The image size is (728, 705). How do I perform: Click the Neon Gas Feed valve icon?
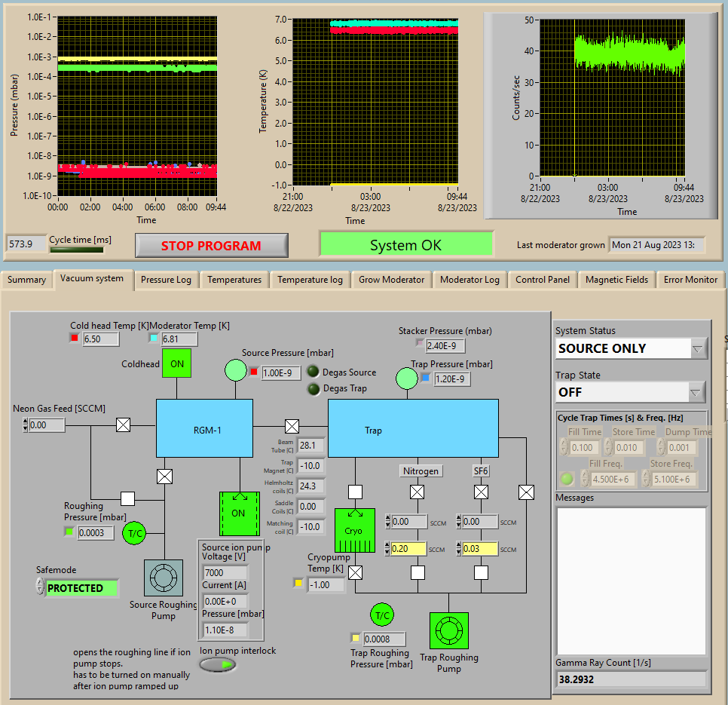click(x=123, y=425)
